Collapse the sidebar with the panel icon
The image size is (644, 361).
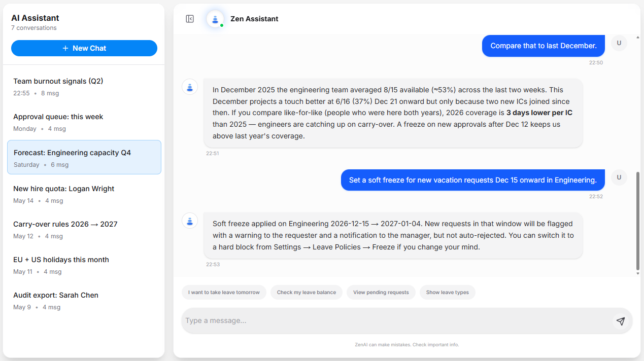pos(190,19)
